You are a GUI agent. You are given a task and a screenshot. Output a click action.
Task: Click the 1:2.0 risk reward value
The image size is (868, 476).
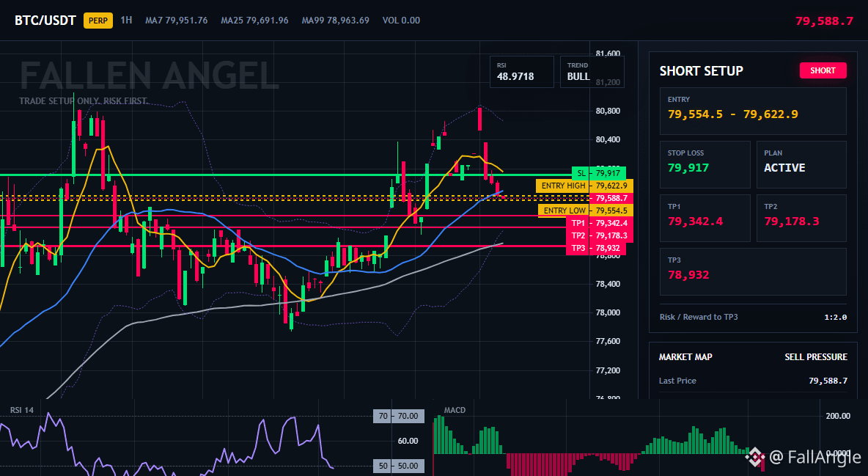[835, 318]
